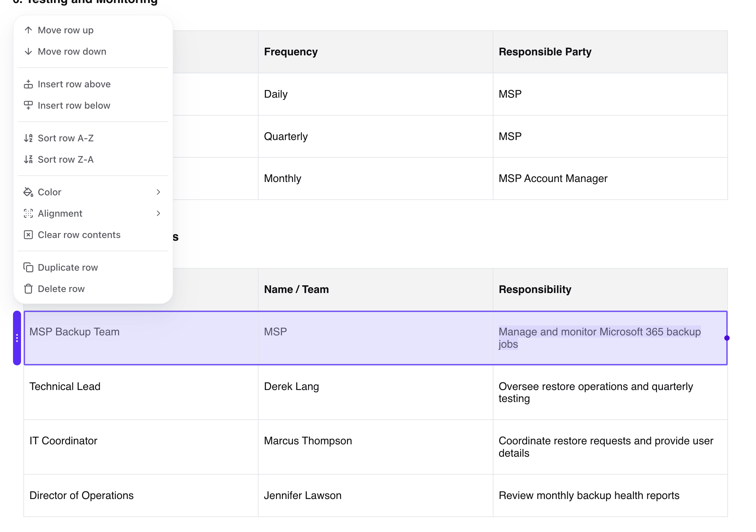756x532 pixels.
Task: Choose Delete row from the menu
Action: point(93,289)
